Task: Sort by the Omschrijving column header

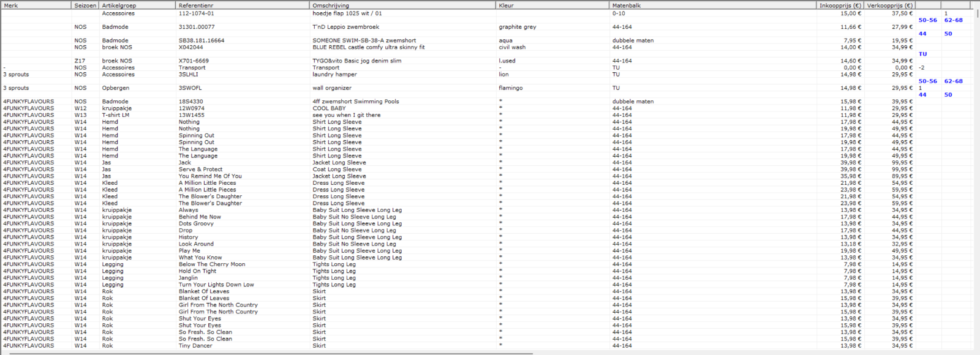Action: coord(403,5)
